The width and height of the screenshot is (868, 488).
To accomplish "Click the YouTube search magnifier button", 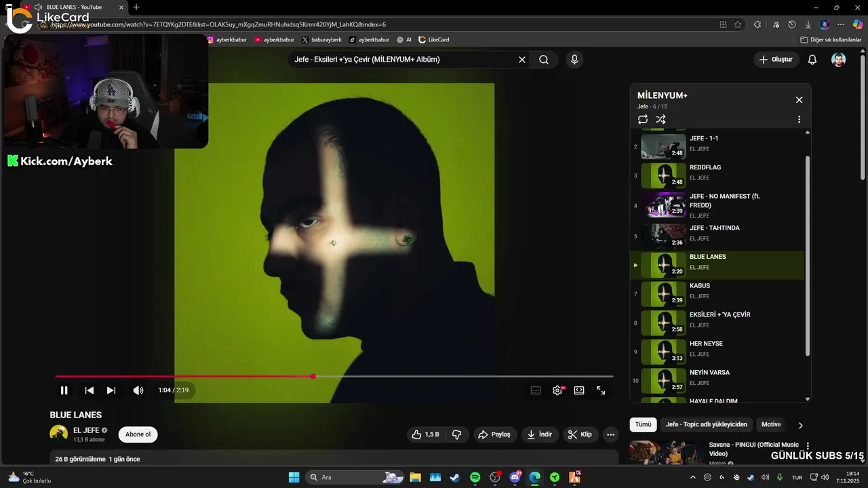I will (544, 60).
